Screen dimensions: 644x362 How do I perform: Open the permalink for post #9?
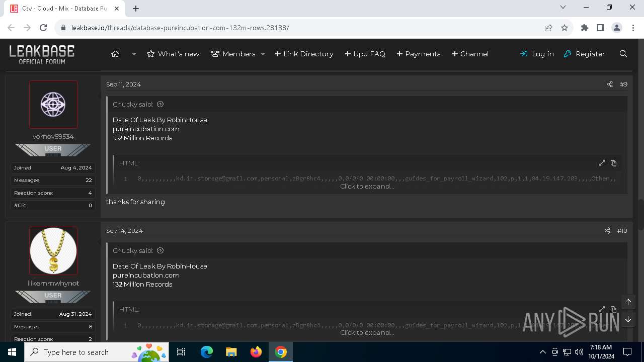click(623, 84)
